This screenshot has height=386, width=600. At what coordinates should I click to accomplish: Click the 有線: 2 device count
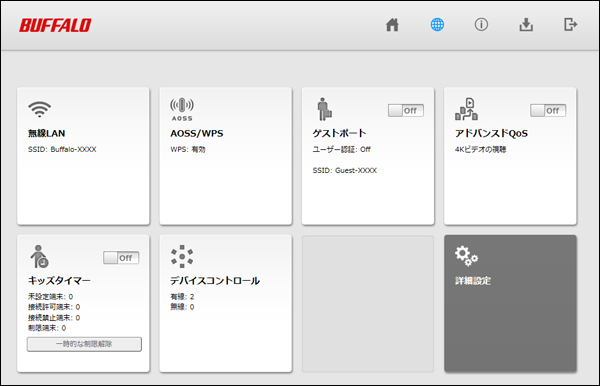point(182,296)
